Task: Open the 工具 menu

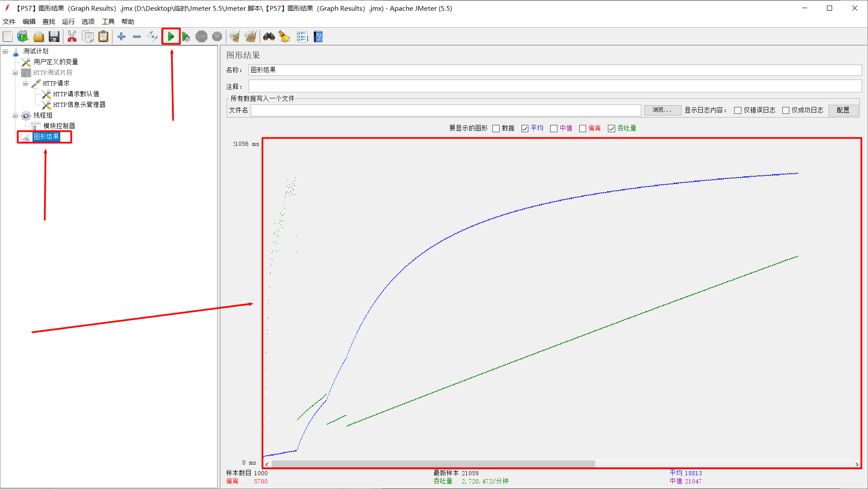Action: 108,22
